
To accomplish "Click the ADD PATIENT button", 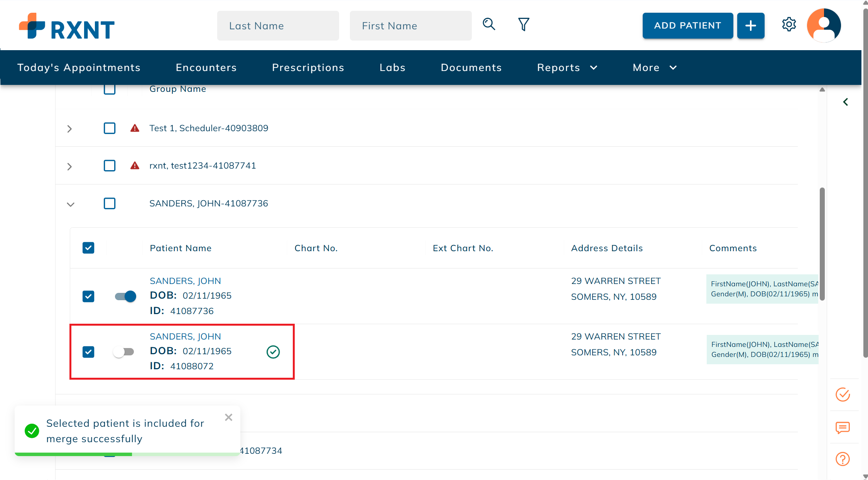I will point(687,25).
